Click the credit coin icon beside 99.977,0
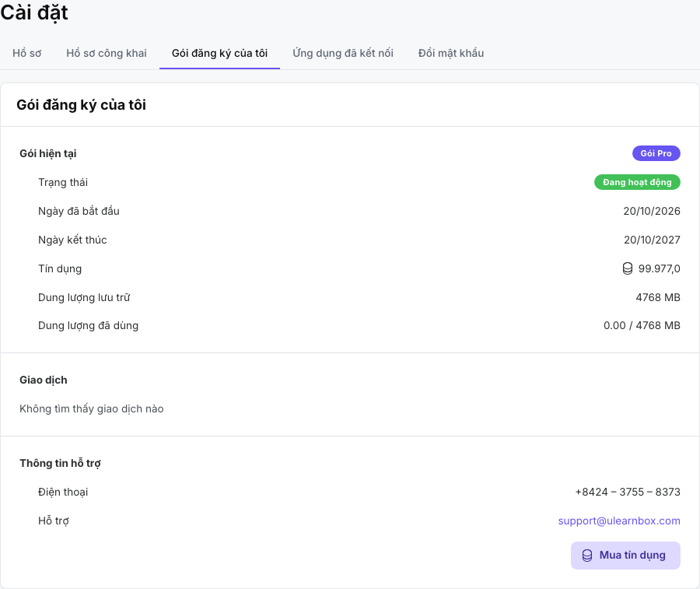This screenshot has width=700, height=589. coord(628,268)
